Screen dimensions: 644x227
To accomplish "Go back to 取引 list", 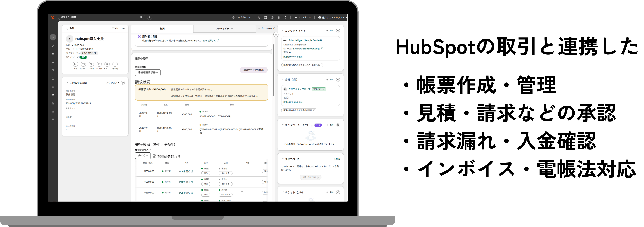I will coord(70,29).
